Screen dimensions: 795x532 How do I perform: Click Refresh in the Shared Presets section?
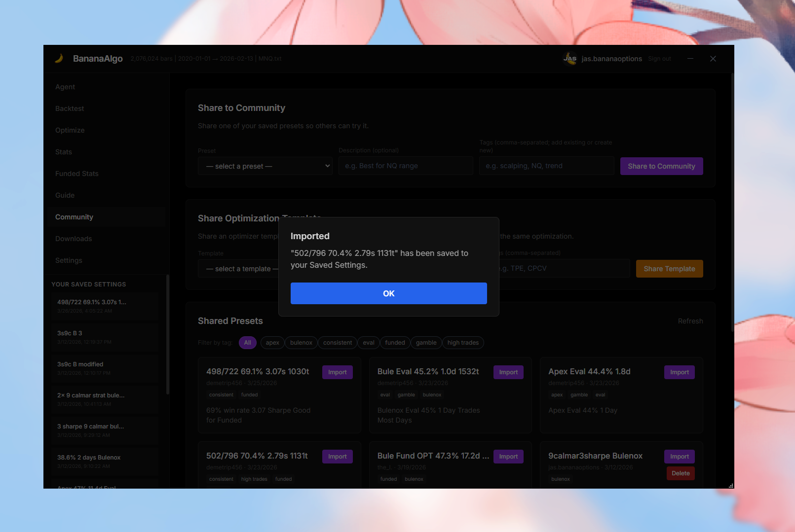point(690,320)
